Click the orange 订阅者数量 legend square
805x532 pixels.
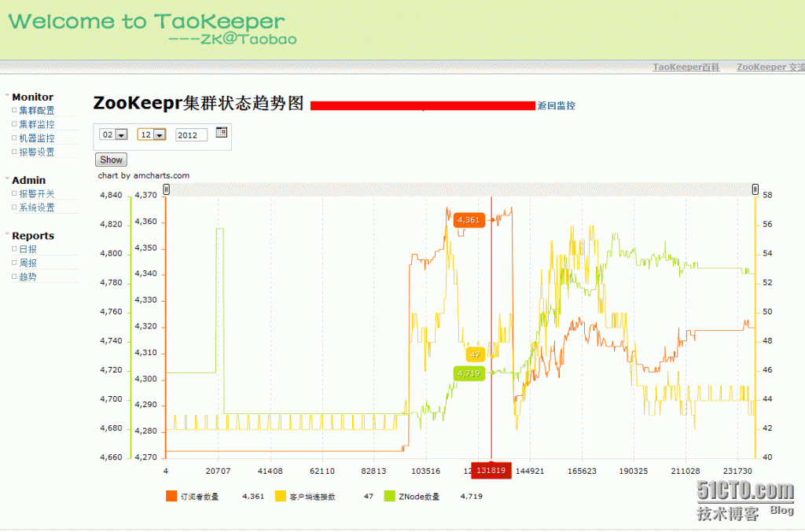coord(171,496)
